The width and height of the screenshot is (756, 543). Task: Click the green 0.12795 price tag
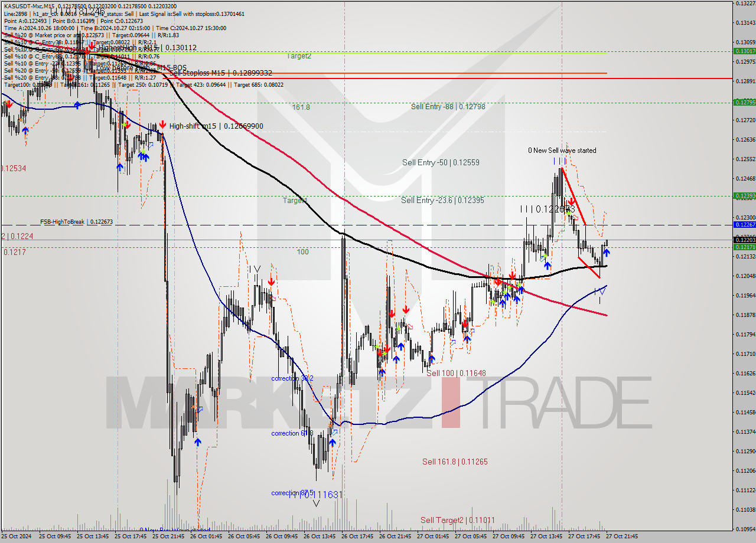pos(744,103)
